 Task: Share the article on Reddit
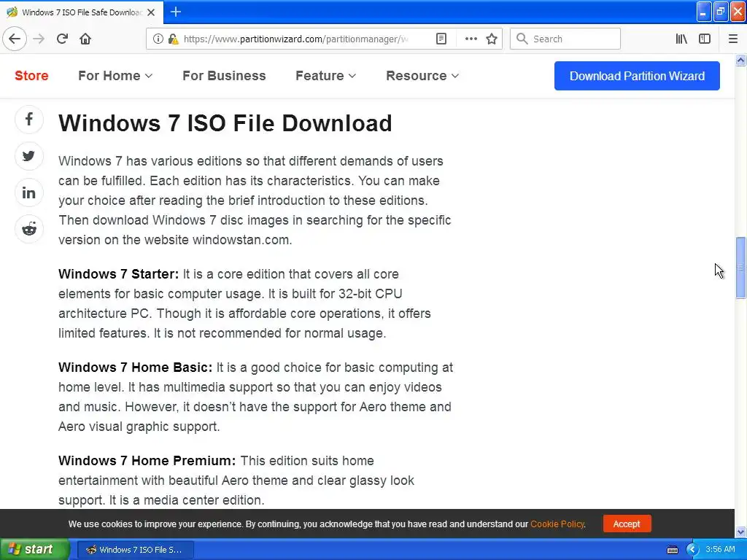click(x=29, y=229)
